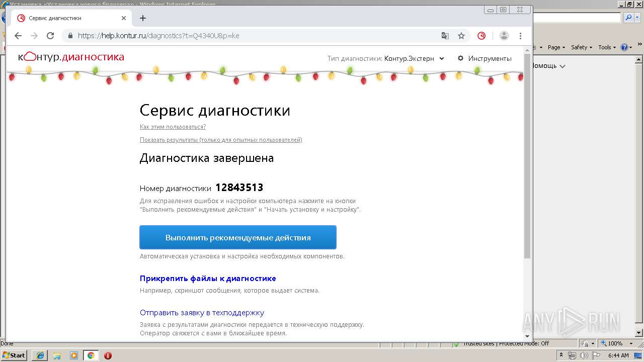Go back in Chrome browser

pyautogui.click(x=18, y=36)
